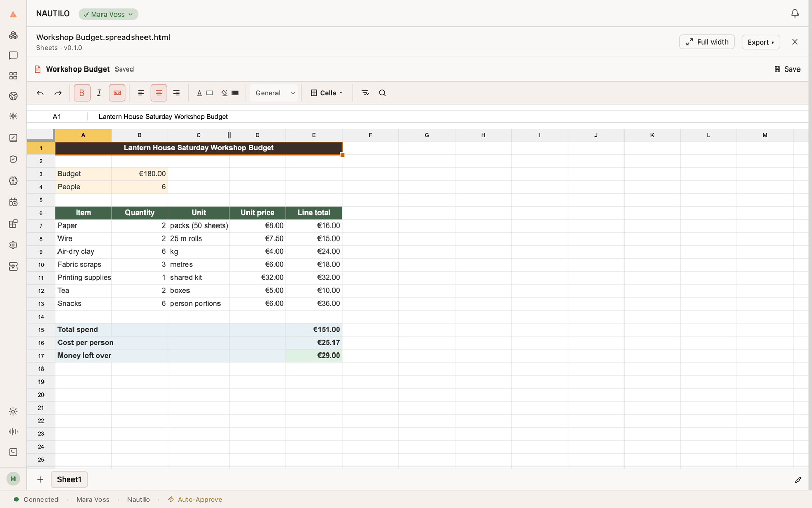Click the white text color swatch
This screenshot has width=812, height=508.
click(x=210, y=93)
